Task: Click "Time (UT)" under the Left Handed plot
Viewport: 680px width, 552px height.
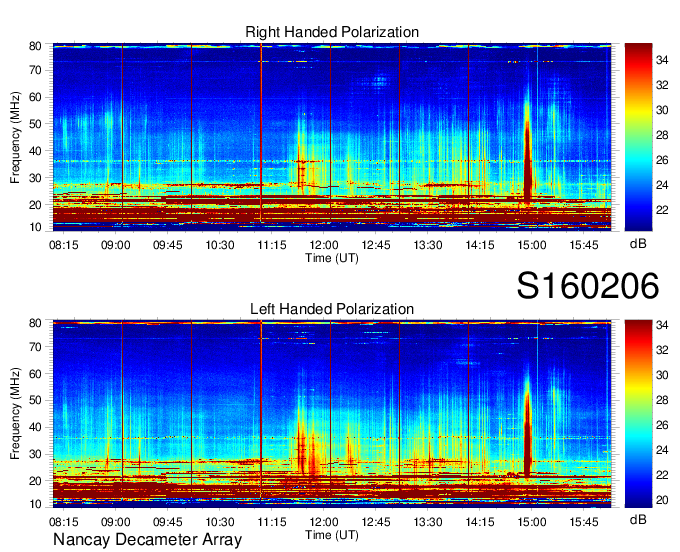Action: 332,535
